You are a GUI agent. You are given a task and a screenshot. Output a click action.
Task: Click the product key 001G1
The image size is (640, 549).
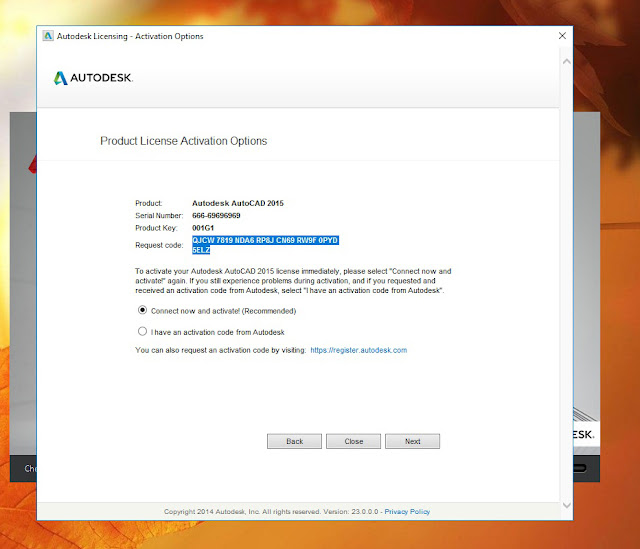203,228
